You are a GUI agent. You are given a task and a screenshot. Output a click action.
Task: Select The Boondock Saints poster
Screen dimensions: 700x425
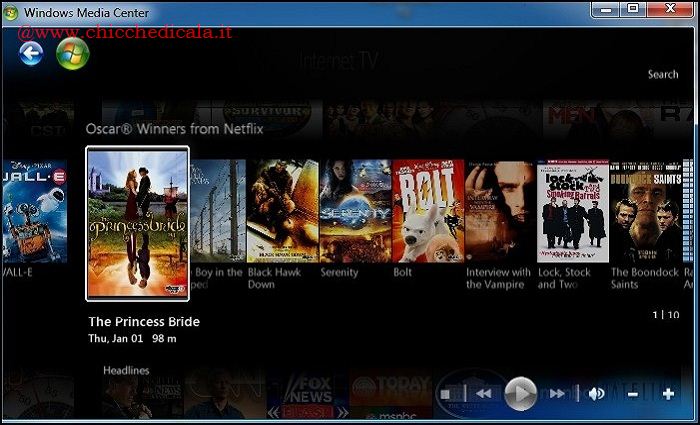[x=645, y=212]
